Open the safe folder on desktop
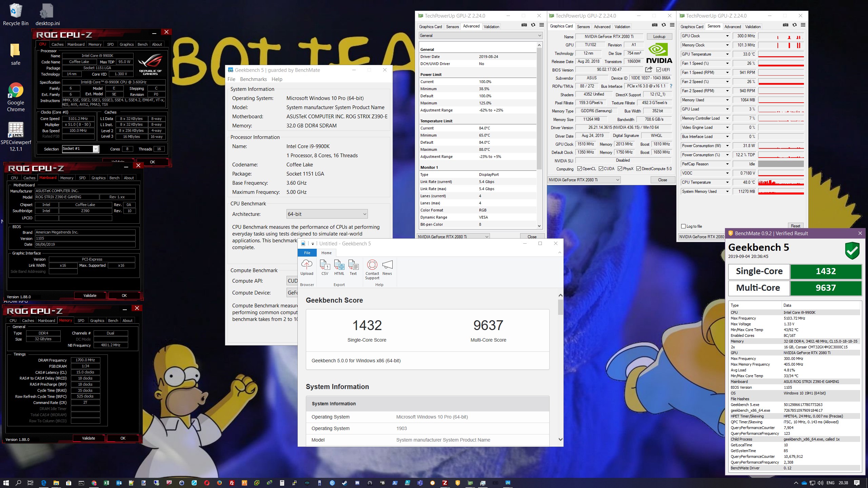Image resolution: width=868 pixels, height=488 pixels. [x=15, y=54]
